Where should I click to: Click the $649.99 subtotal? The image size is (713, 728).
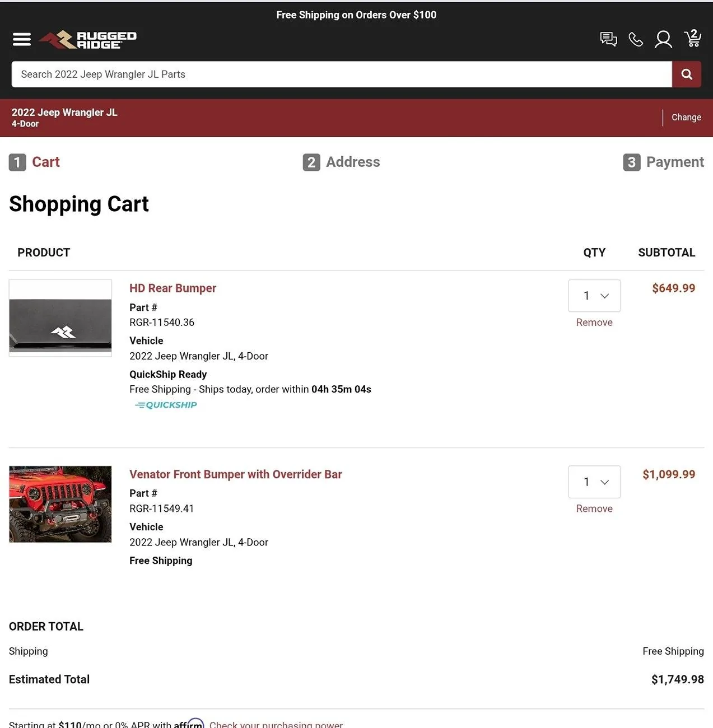coord(674,288)
